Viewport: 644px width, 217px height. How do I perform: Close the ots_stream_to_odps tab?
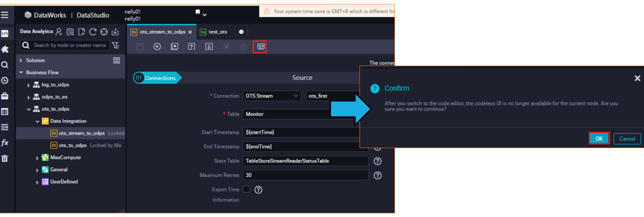[191, 32]
